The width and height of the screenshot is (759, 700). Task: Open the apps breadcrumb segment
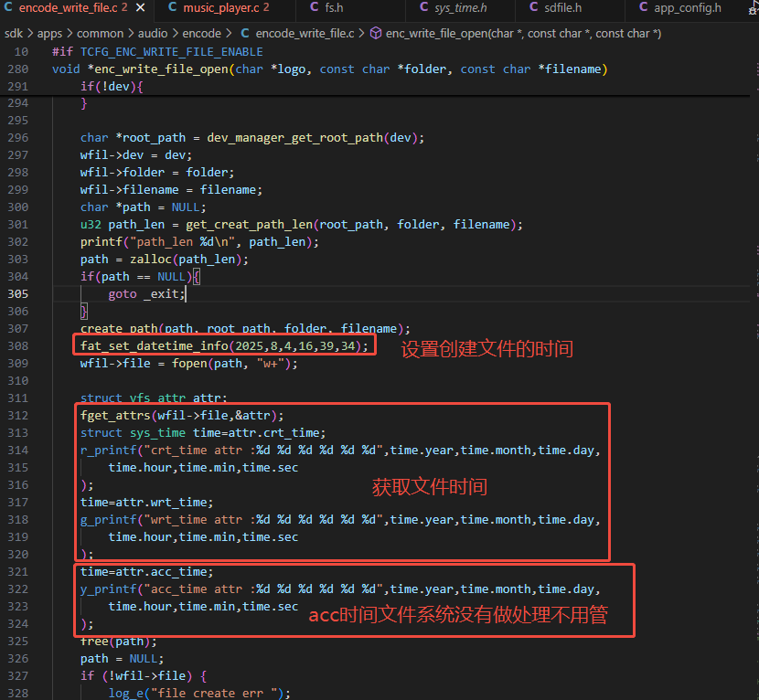pyautogui.click(x=49, y=34)
